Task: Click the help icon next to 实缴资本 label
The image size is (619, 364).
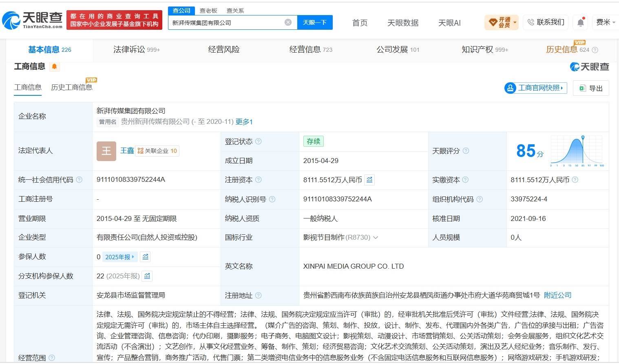Action: click(x=465, y=180)
